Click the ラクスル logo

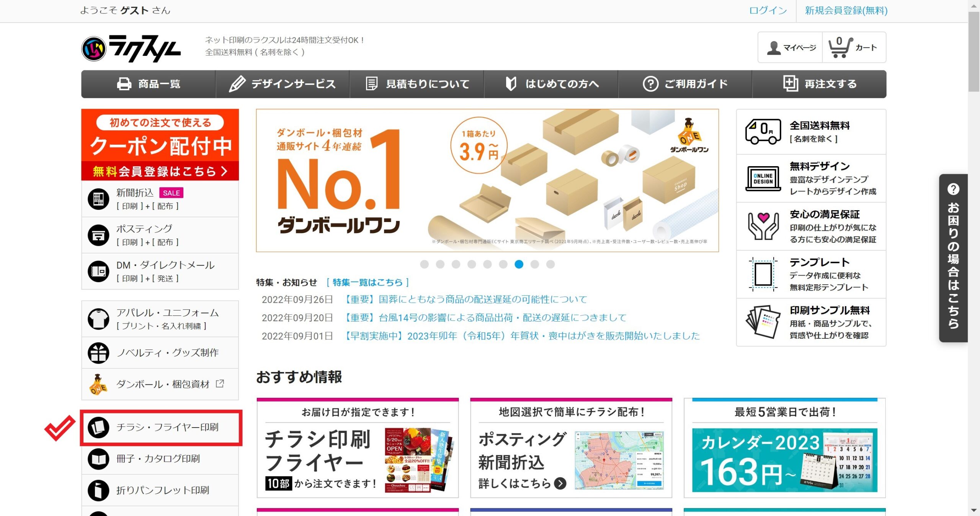tap(131, 49)
